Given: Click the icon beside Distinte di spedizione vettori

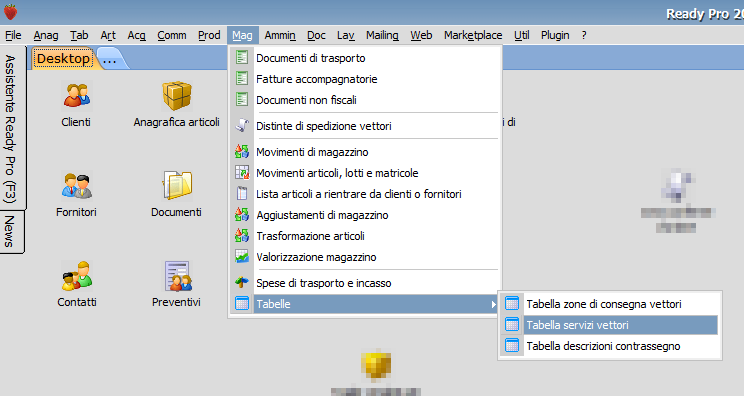Looking at the screenshot, I should [242, 126].
